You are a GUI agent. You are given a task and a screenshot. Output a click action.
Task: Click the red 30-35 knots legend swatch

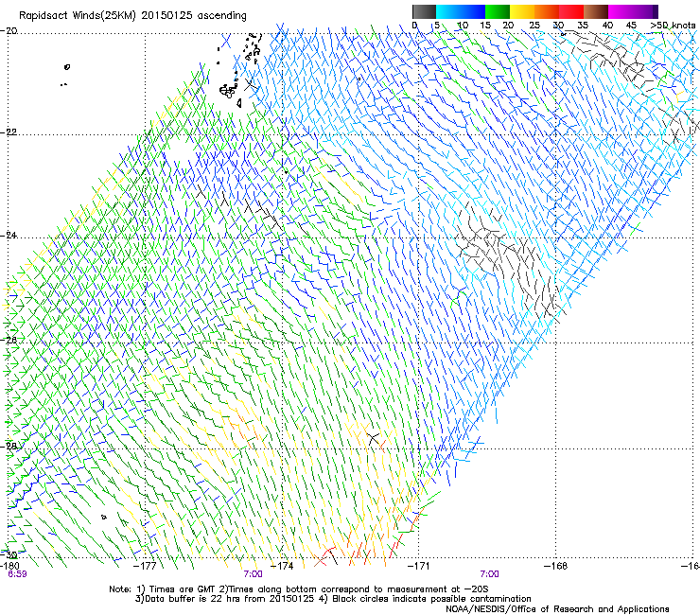tap(571, 11)
